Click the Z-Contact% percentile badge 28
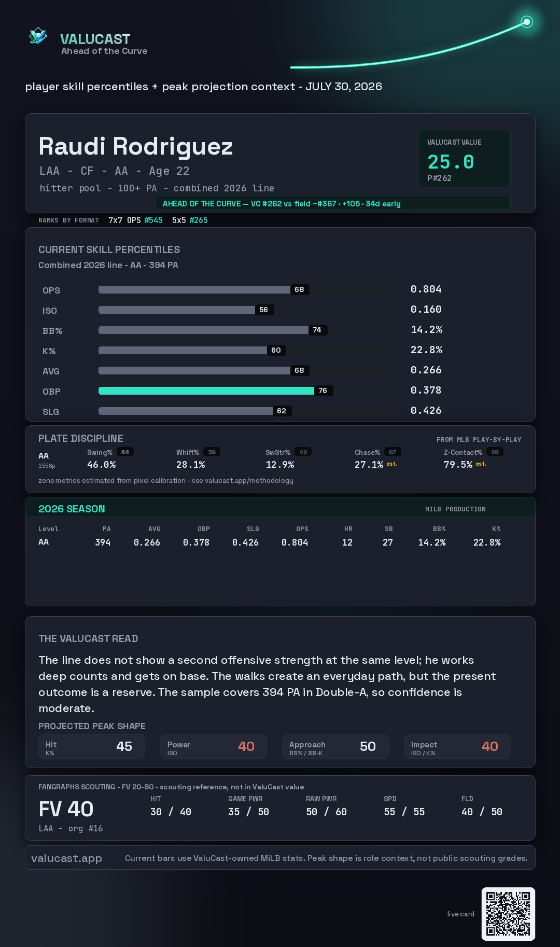Image resolution: width=560 pixels, height=947 pixels. pos(495,452)
